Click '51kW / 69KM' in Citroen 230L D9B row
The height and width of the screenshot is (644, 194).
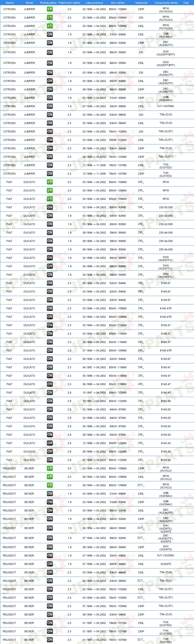coord(118,34)
